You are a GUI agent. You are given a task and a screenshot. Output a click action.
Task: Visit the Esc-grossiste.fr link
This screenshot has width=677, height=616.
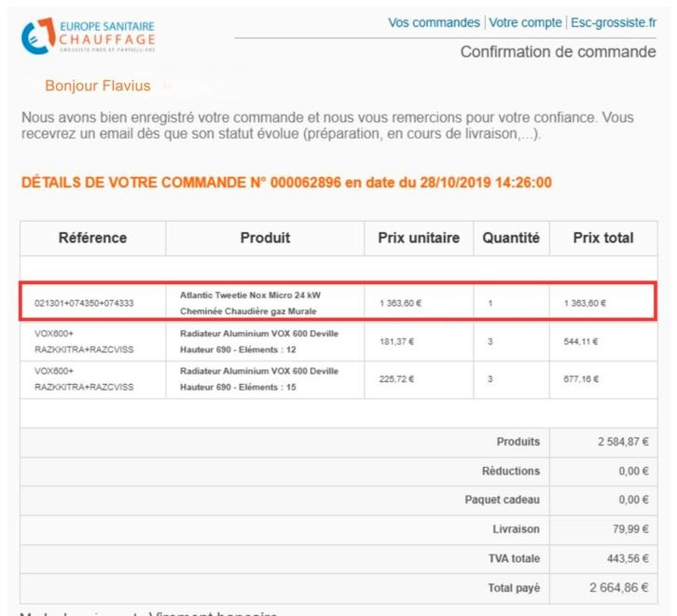click(x=613, y=22)
